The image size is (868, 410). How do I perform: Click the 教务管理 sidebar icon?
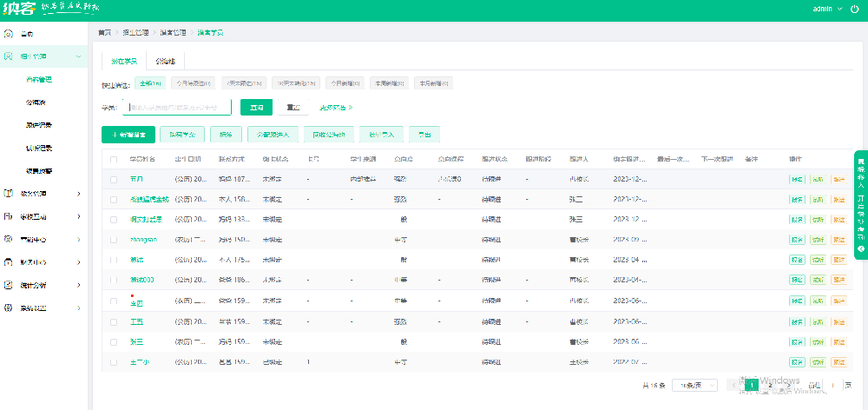click(9, 194)
